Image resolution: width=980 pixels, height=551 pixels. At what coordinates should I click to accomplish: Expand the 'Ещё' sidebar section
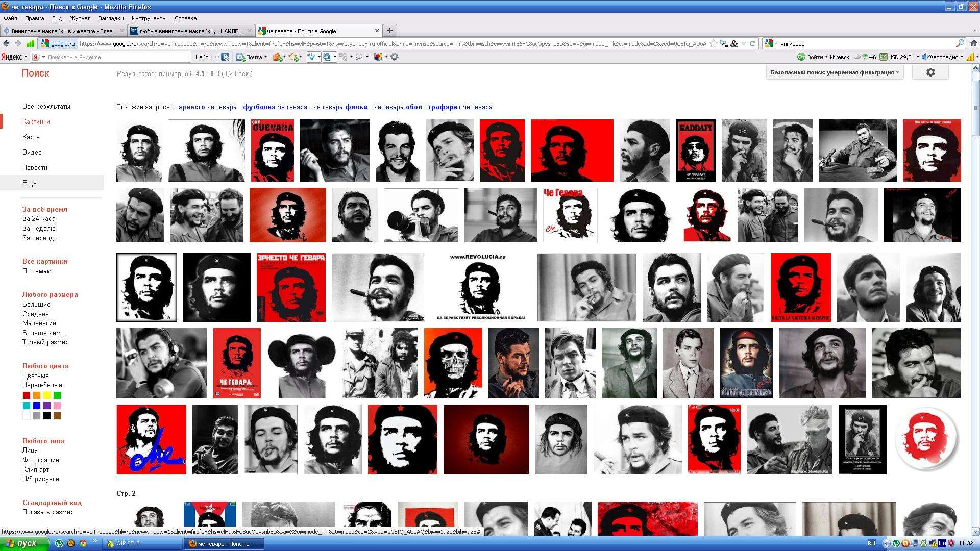pyautogui.click(x=30, y=183)
